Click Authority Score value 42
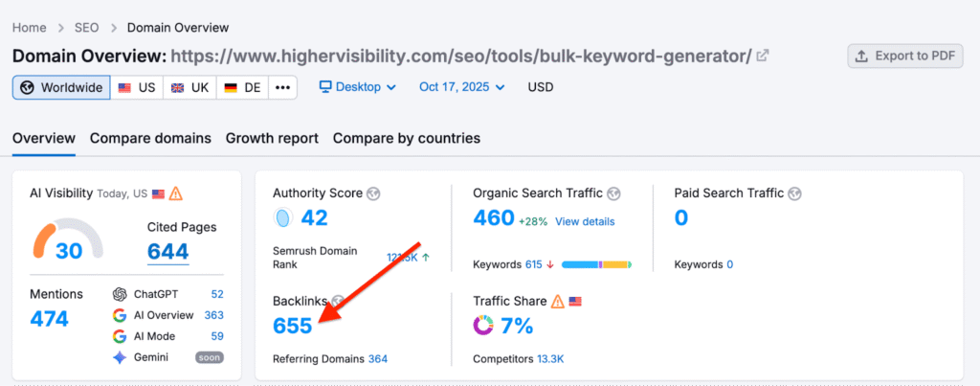The height and width of the screenshot is (386, 980). [314, 217]
